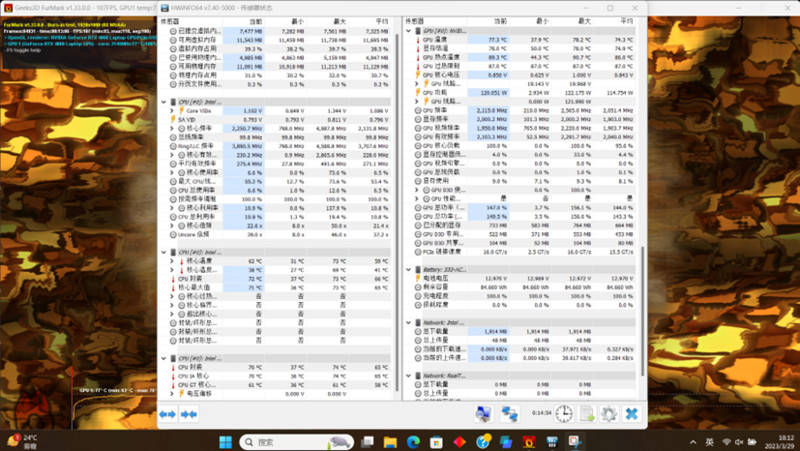Expand the 核心倍频 row
This screenshot has width=800, height=451.
[x=172, y=226]
